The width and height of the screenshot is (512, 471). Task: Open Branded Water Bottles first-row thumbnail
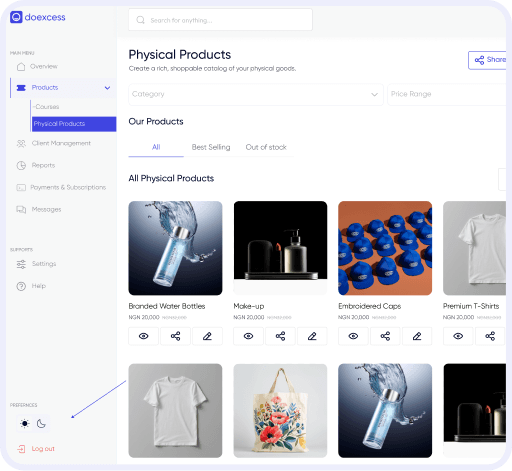tap(175, 248)
